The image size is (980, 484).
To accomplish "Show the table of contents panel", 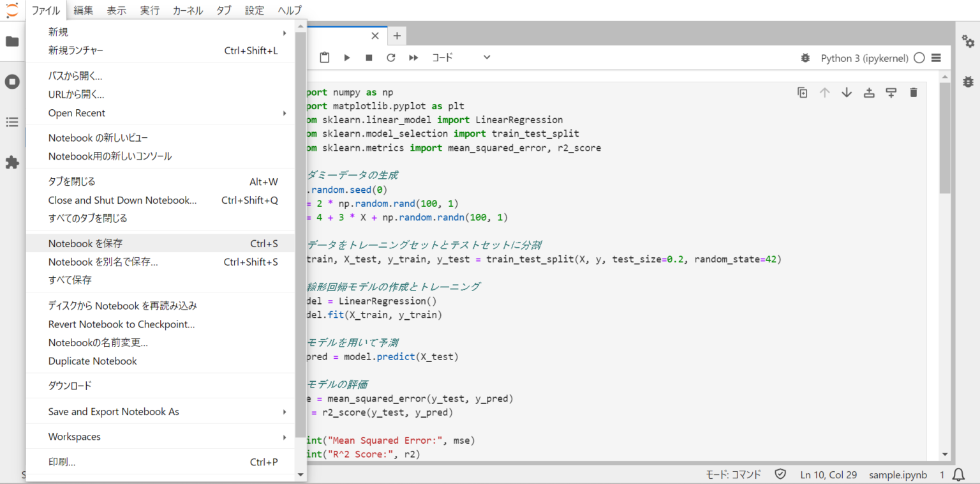I will tap(12, 122).
